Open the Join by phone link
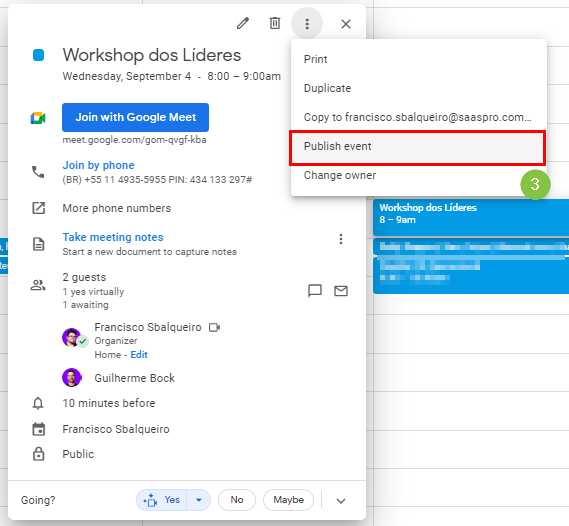This screenshot has width=569, height=526. [x=98, y=165]
